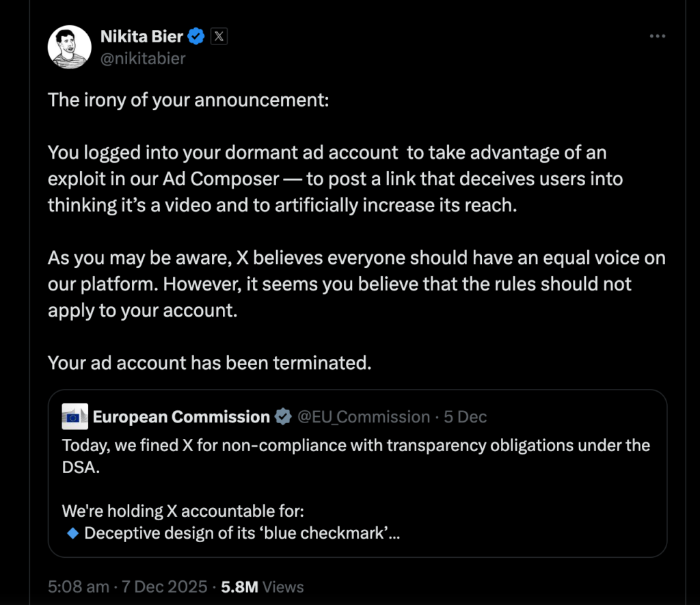Click the European Commission flag avatar

pos(75,416)
